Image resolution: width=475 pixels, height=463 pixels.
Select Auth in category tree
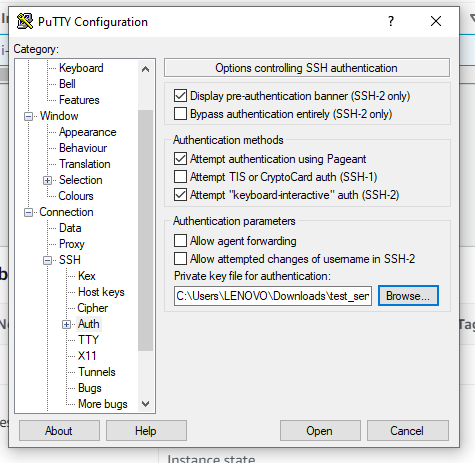tap(89, 324)
